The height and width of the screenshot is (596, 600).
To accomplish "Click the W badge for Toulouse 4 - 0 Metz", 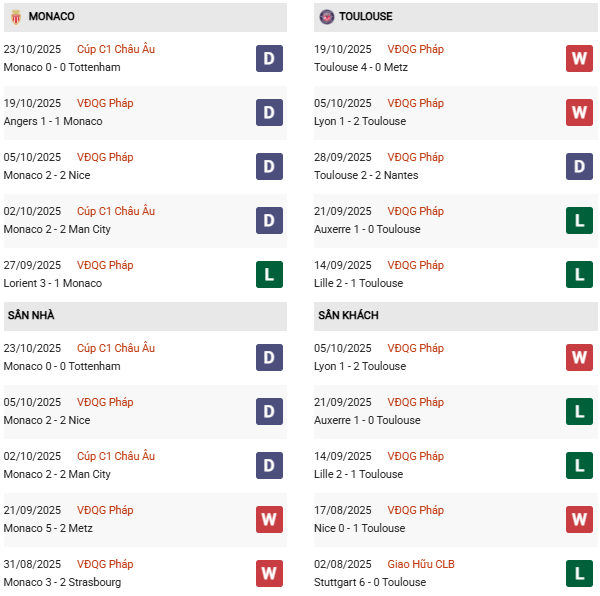I will click(579, 58).
